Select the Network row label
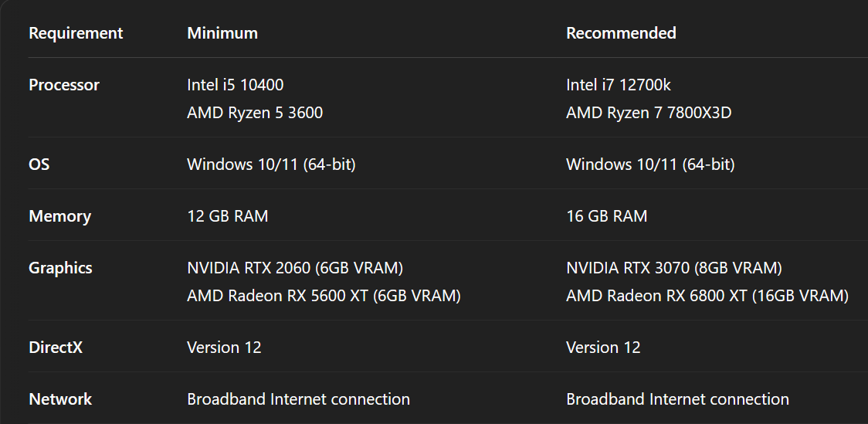Image resolution: width=868 pixels, height=424 pixels. [60, 399]
